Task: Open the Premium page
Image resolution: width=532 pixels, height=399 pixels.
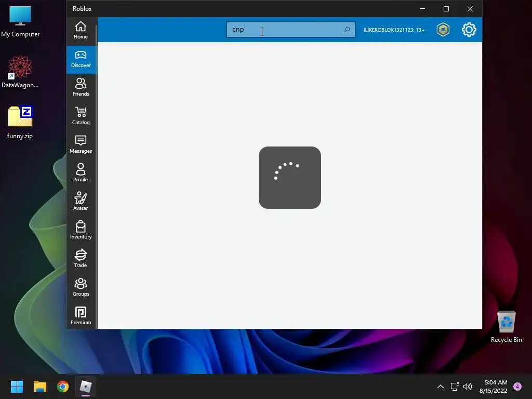Action: tap(81, 316)
